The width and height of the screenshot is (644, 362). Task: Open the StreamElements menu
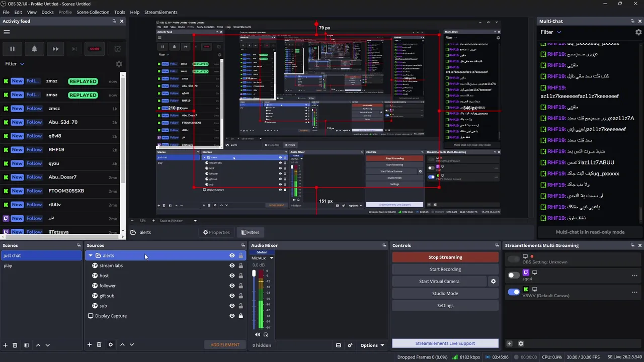tap(161, 12)
